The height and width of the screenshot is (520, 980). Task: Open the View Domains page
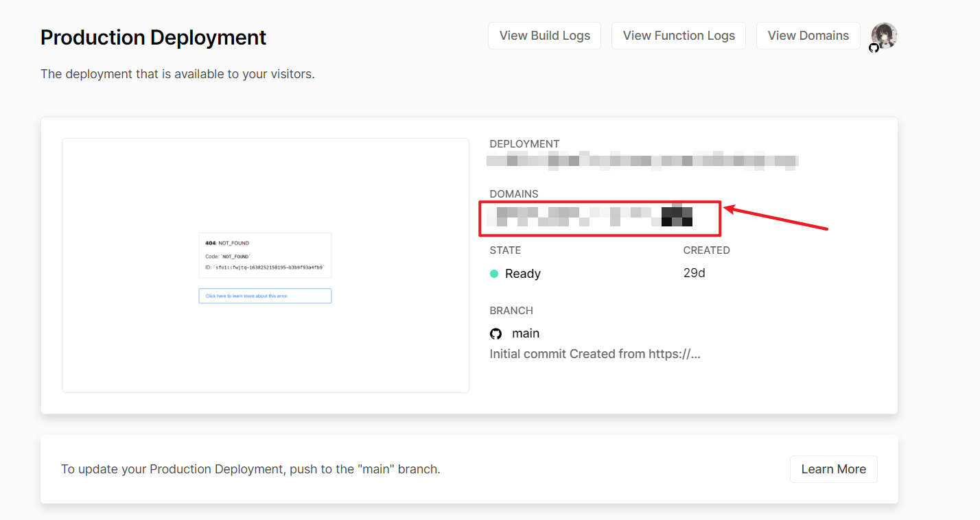pyautogui.click(x=808, y=36)
